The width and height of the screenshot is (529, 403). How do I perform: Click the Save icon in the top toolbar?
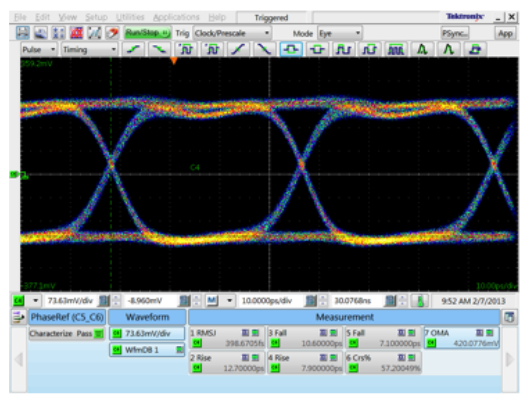23,33
